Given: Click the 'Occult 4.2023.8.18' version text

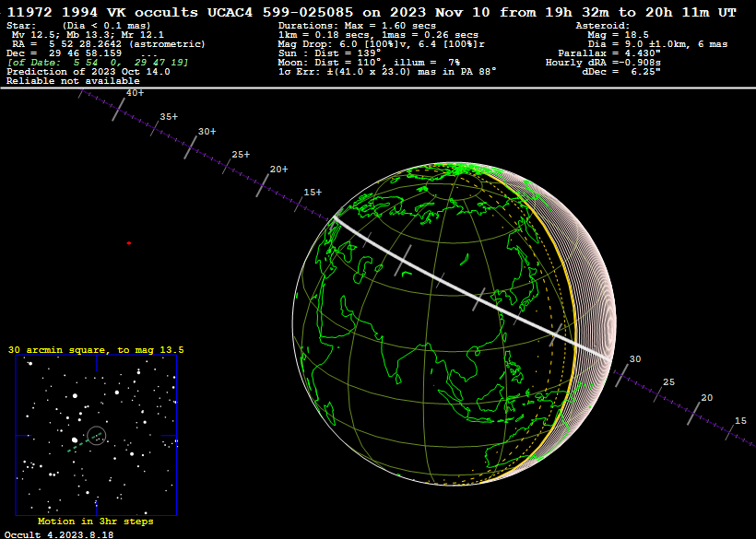Looking at the screenshot, I should [x=59, y=534].
